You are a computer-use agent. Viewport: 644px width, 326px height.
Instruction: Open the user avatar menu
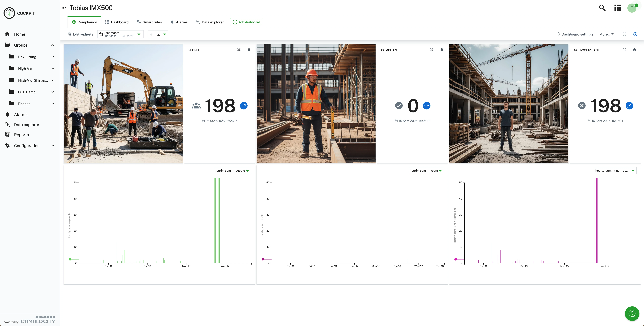tap(632, 8)
